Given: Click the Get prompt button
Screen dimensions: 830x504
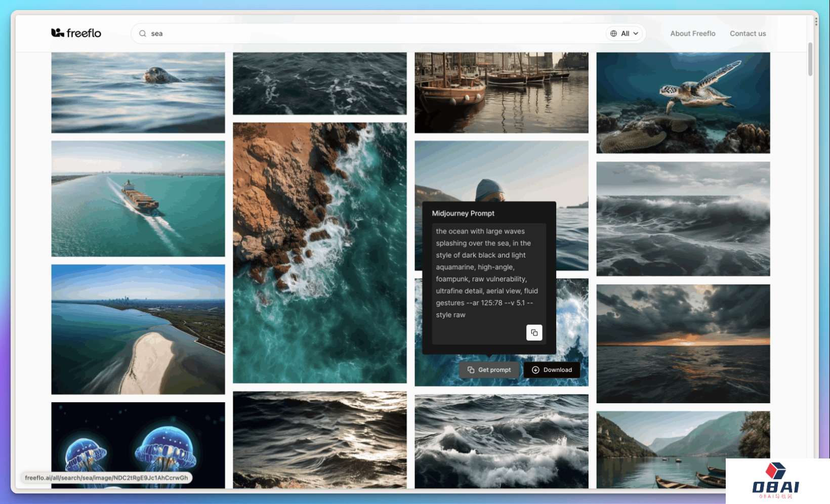Looking at the screenshot, I should (489, 370).
